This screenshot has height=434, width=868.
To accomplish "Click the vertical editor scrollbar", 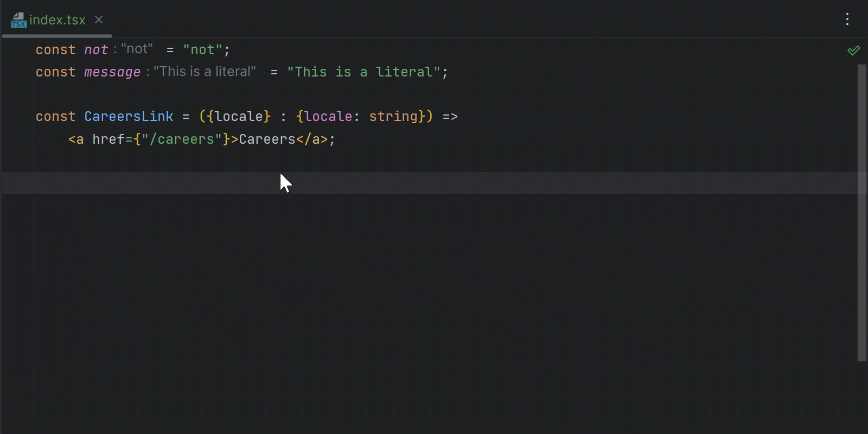I will pyautogui.click(x=861, y=212).
